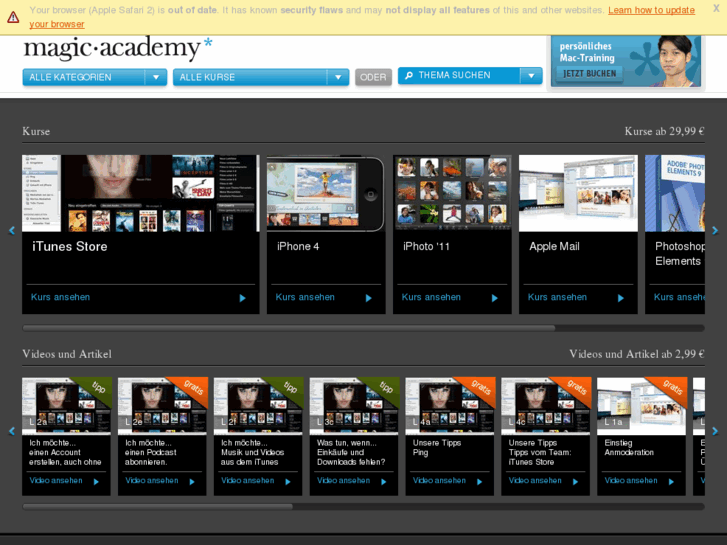Click 'Video ansehen' under 'Einstieg Anmoderation'
Image resolution: width=727 pixels, height=545 pixels.
click(631, 481)
